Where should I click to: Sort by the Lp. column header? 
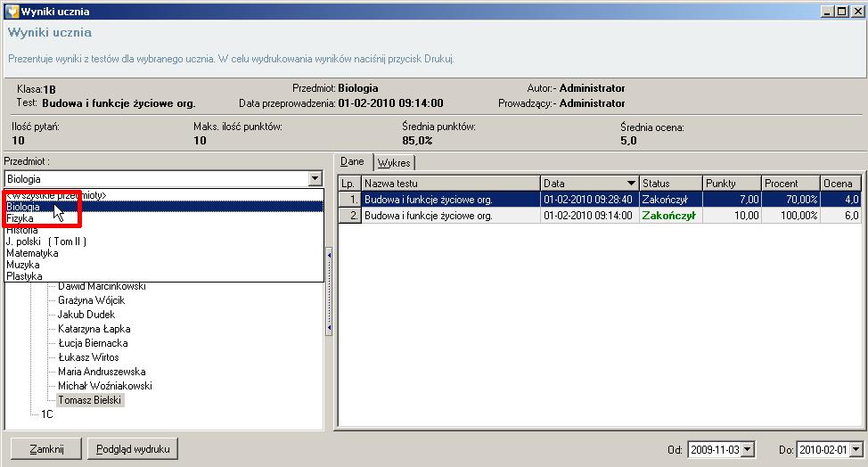[348, 184]
